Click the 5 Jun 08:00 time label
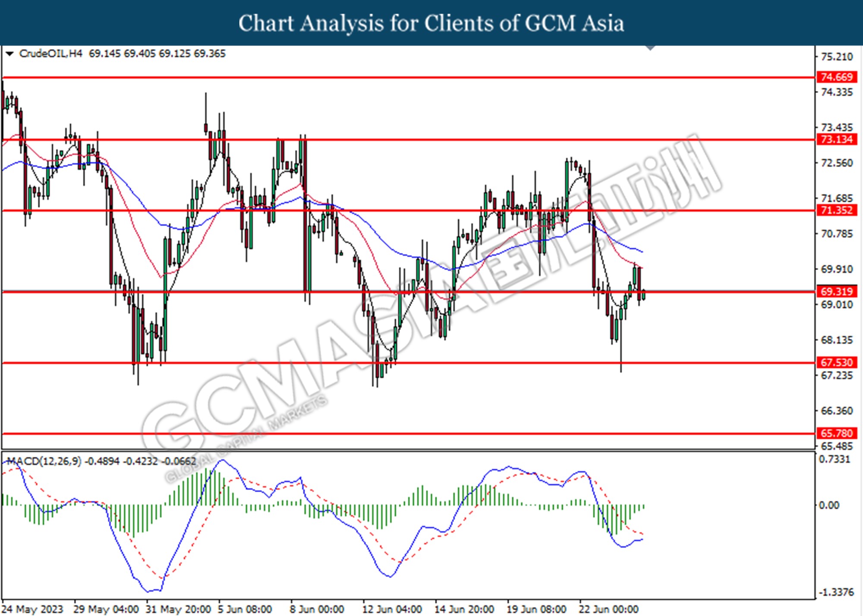Viewport: 863px width, 616px height. 245,609
